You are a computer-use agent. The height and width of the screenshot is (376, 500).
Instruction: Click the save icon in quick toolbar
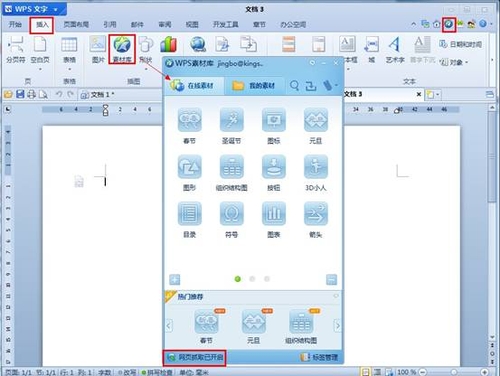point(20,94)
